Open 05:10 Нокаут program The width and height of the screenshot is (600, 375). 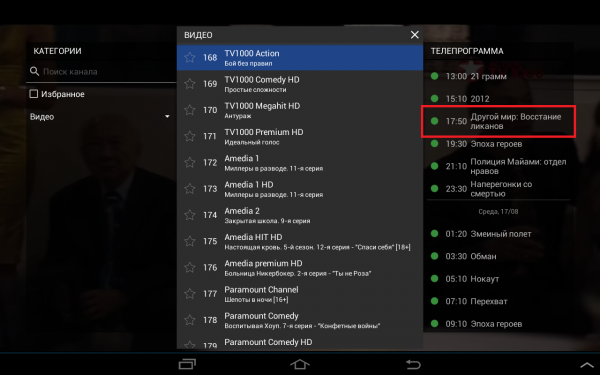498,279
